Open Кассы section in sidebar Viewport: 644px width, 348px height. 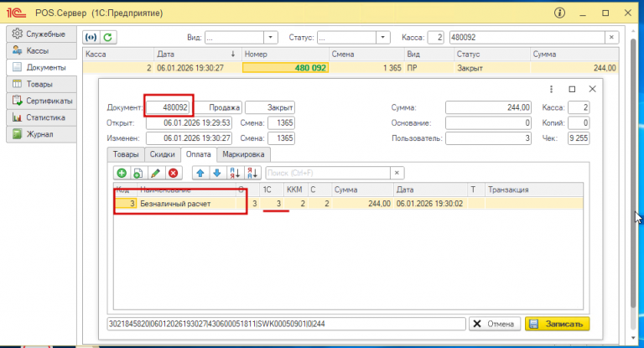point(41,50)
